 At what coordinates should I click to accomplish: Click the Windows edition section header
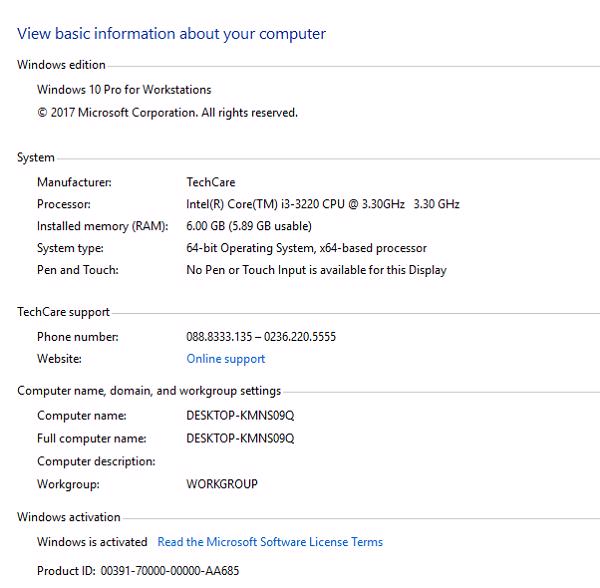click(61, 65)
